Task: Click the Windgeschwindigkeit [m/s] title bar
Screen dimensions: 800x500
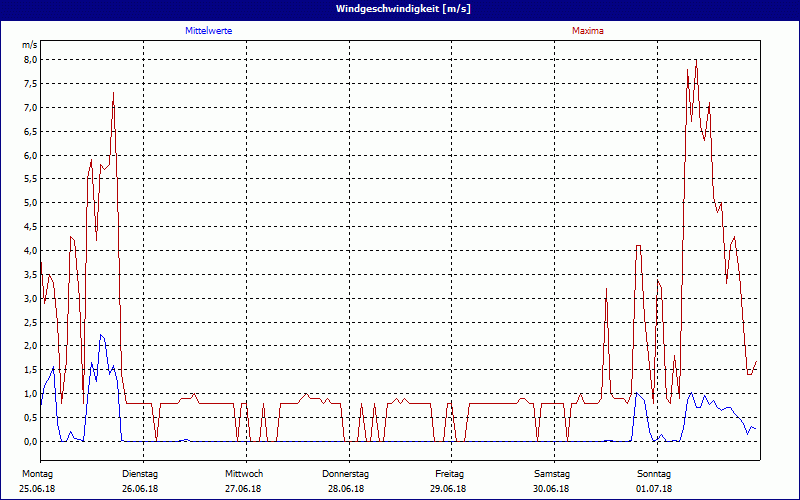Action: (x=400, y=9)
